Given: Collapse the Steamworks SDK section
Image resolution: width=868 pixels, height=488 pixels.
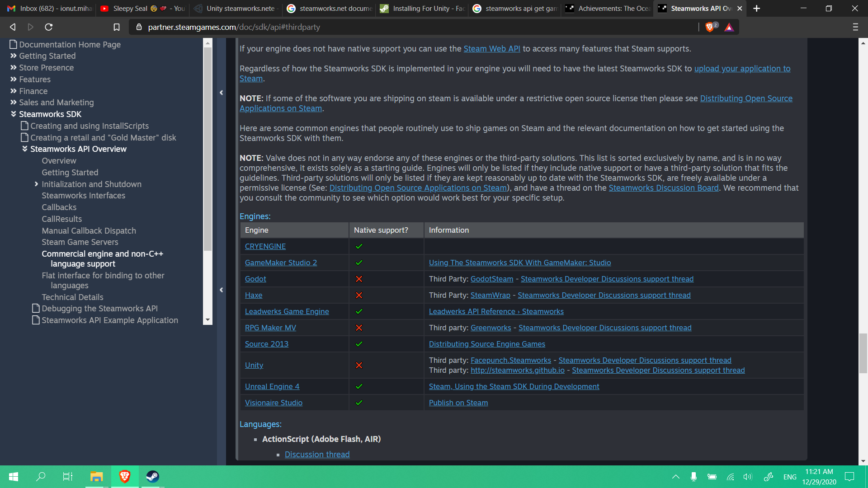Looking at the screenshot, I should click(x=13, y=114).
